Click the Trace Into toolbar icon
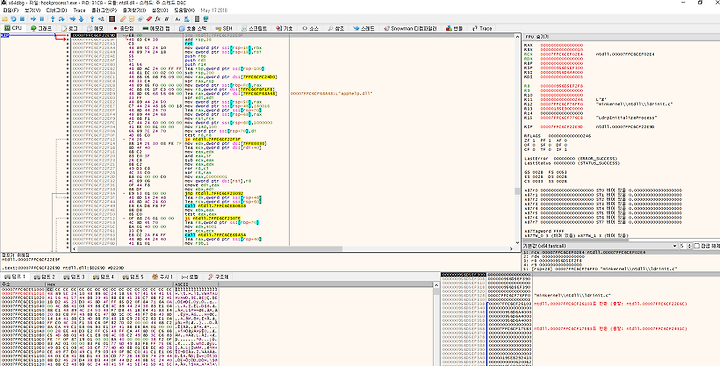Viewport: 720px width, 366px height. [x=73, y=19]
